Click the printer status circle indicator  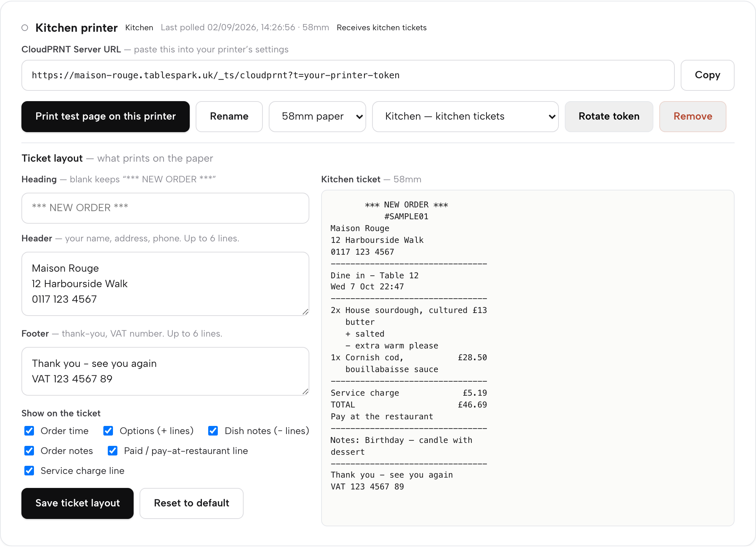tap(25, 28)
